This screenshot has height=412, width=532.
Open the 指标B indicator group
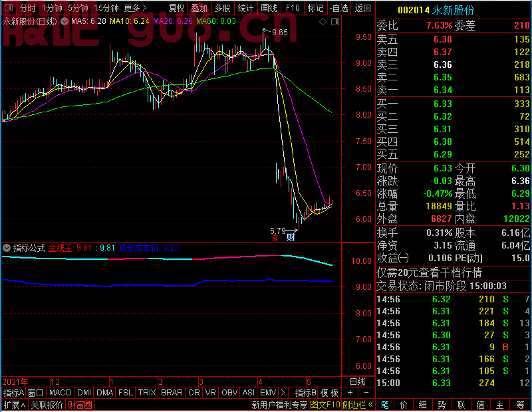(306, 393)
